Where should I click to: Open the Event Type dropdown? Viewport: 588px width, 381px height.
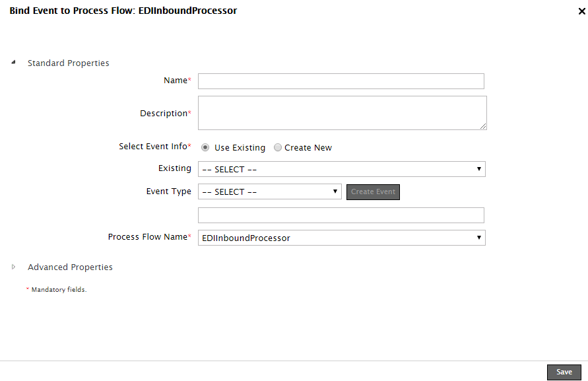click(x=269, y=191)
